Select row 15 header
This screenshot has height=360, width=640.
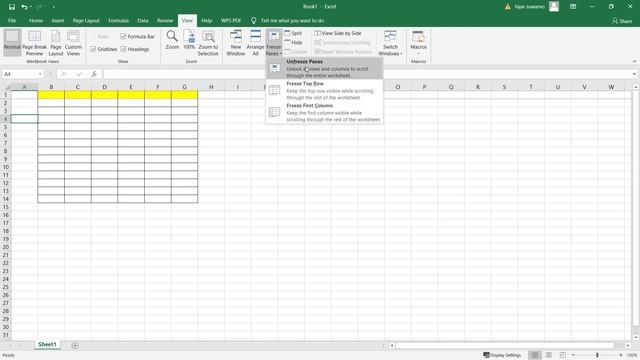[x=6, y=207]
